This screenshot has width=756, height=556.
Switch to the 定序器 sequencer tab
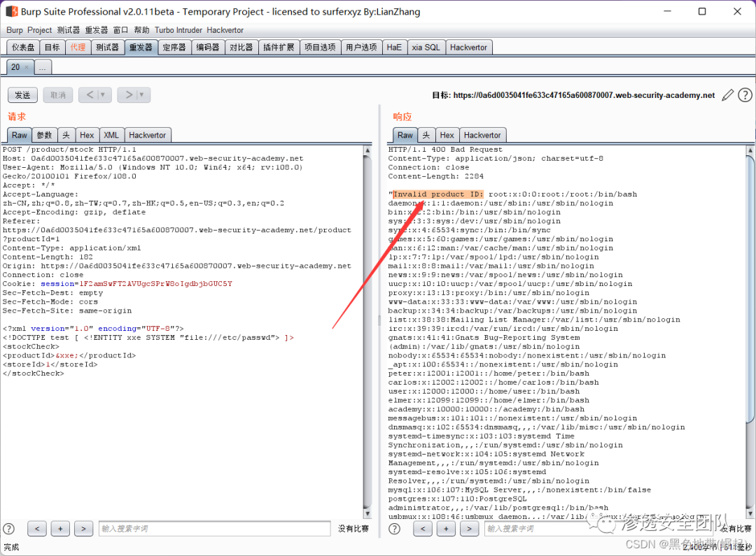tap(174, 48)
